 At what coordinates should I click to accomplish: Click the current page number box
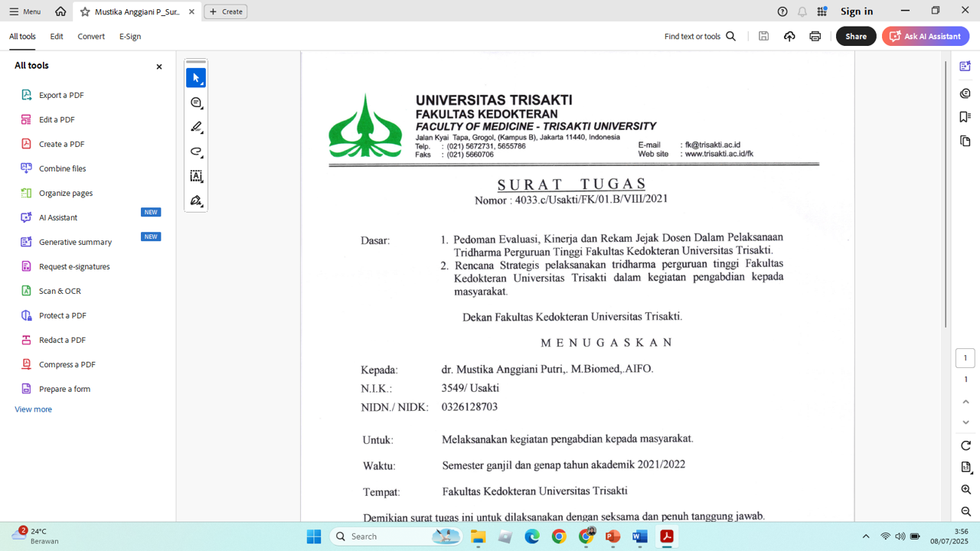965,358
